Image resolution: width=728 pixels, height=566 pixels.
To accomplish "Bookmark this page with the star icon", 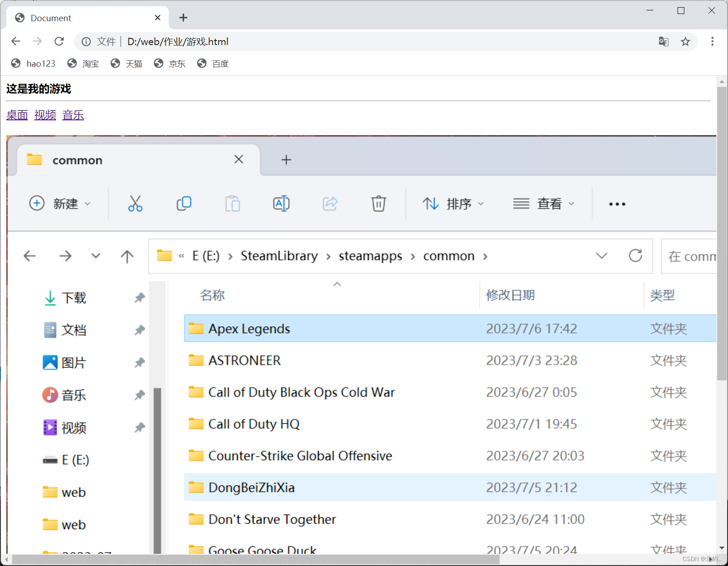I will tap(685, 41).
